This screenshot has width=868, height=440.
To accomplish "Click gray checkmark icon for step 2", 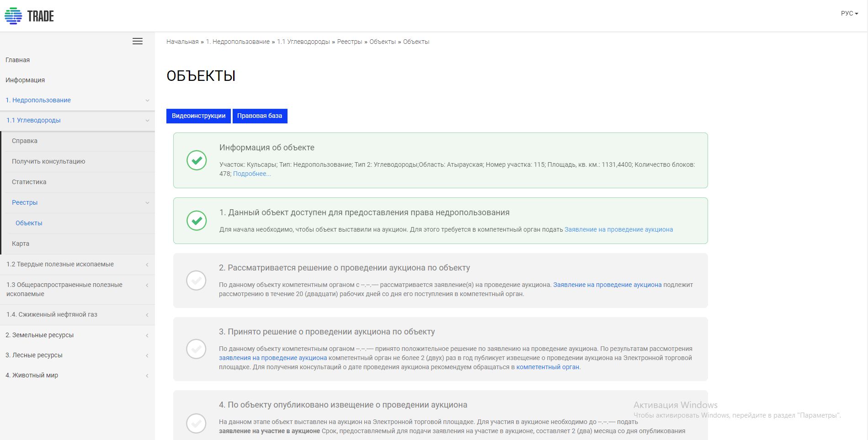I will [x=196, y=280].
